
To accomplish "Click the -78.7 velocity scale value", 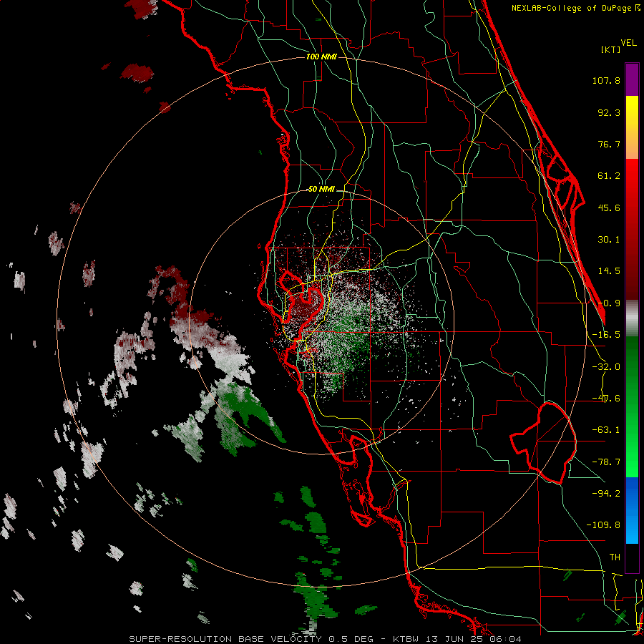I will click(606, 462).
